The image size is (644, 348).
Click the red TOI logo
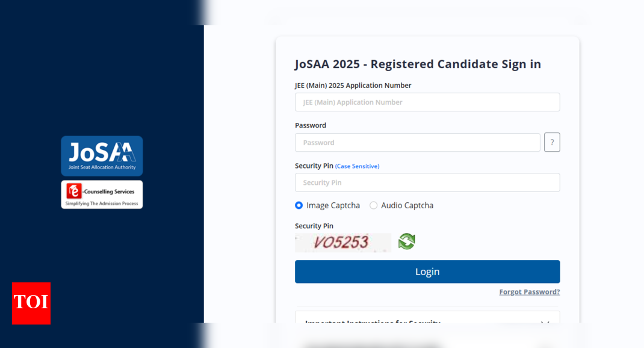31,303
